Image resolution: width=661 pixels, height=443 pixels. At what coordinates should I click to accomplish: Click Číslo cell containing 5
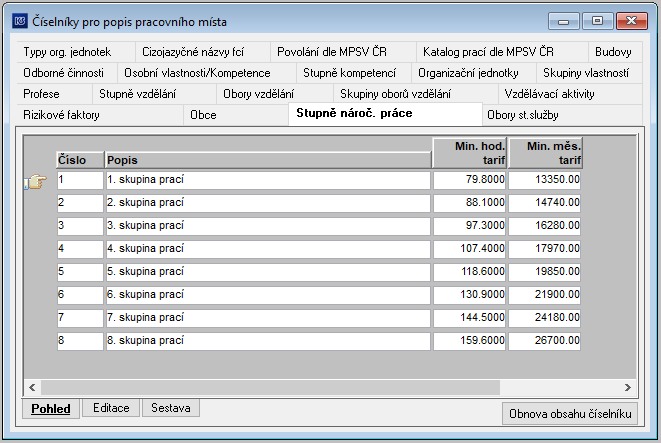[80, 272]
